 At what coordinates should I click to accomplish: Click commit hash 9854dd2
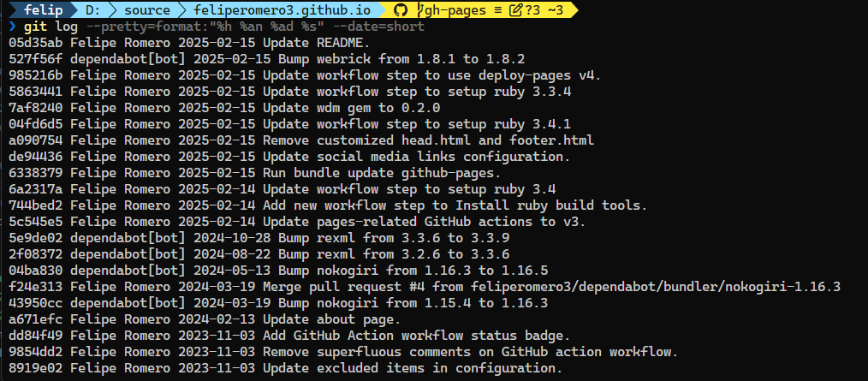point(35,352)
